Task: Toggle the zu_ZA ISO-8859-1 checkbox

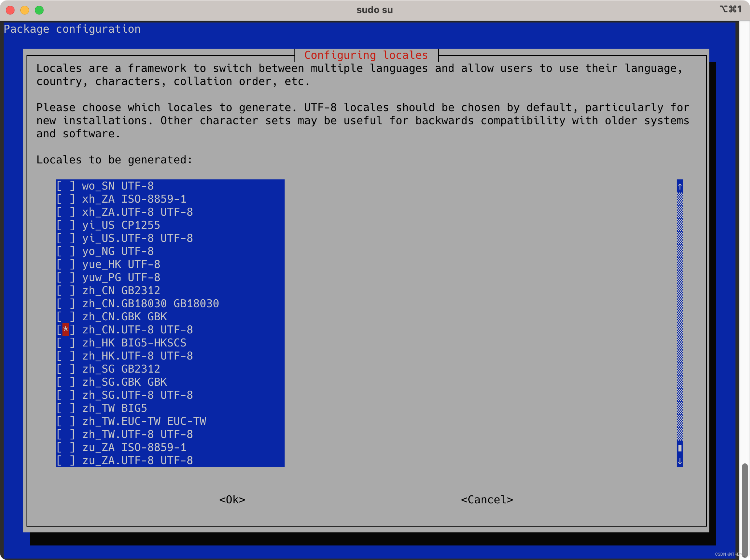Action: tap(66, 447)
